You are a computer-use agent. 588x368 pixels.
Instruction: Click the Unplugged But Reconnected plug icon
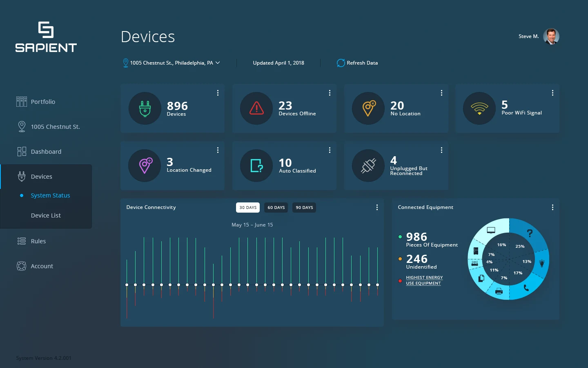tap(368, 166)
